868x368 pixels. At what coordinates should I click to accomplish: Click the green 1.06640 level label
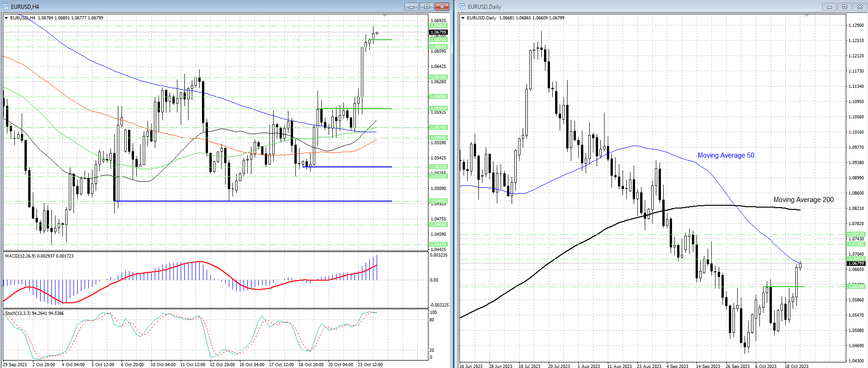coord(439,47)
